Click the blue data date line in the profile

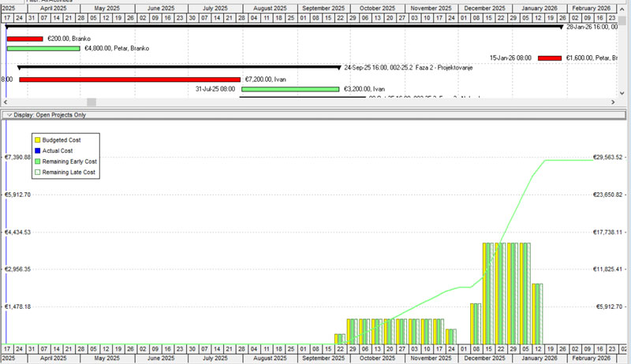click(x=6, y=232)
